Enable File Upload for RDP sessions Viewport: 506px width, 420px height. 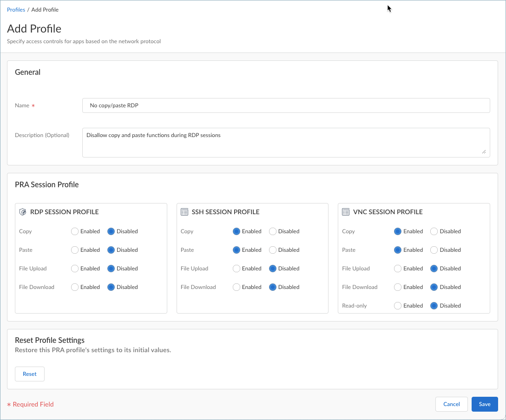pyautogui.click(x=74, y=268)
